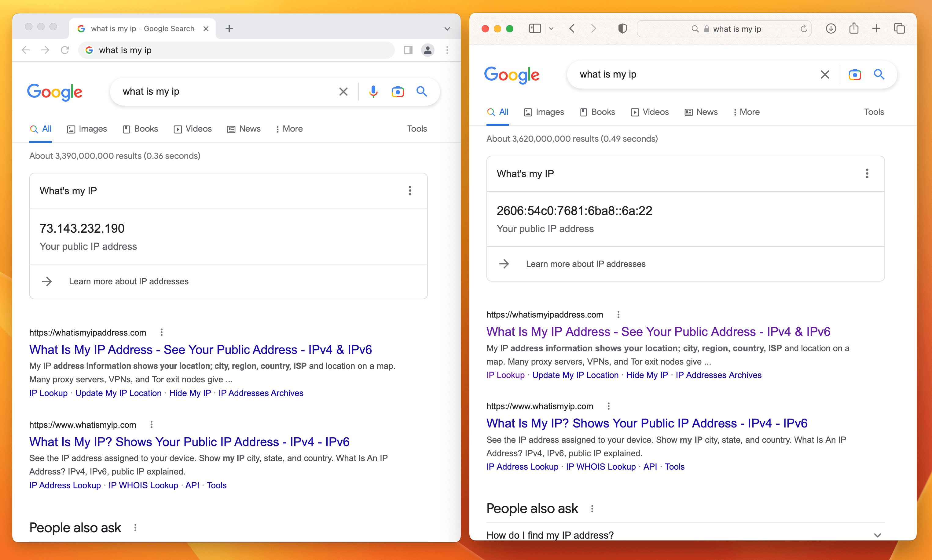This screenshot has height=560, width=932.
Task: Click "Learn more about IP addresses" in Safari
Action: (x=585, y=264)
